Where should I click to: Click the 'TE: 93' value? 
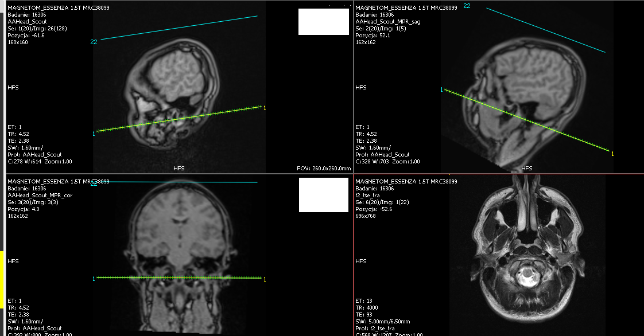coord(364,315)
